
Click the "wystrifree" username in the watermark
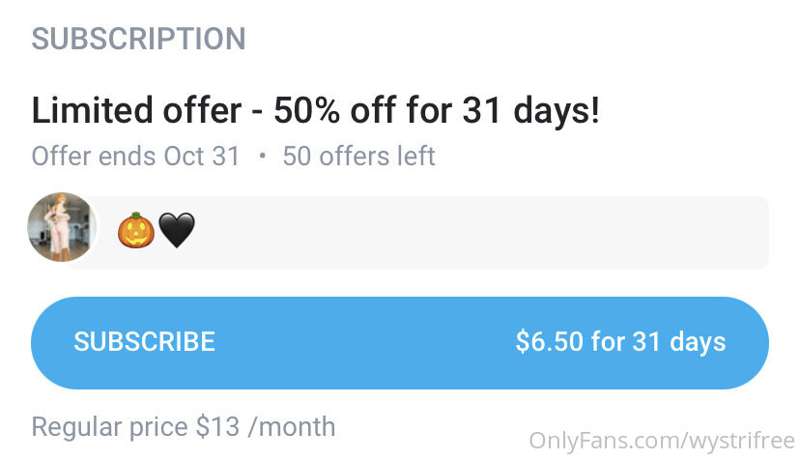[x=743, y=442]
